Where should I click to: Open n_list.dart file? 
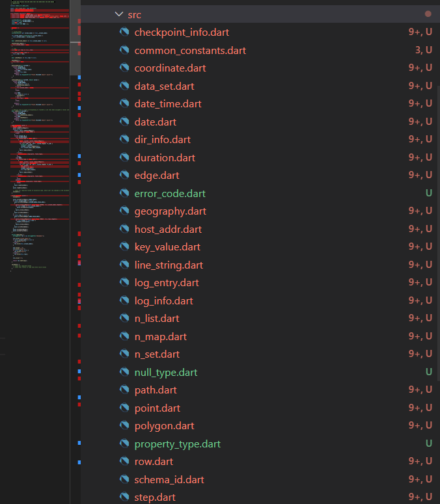157,318
